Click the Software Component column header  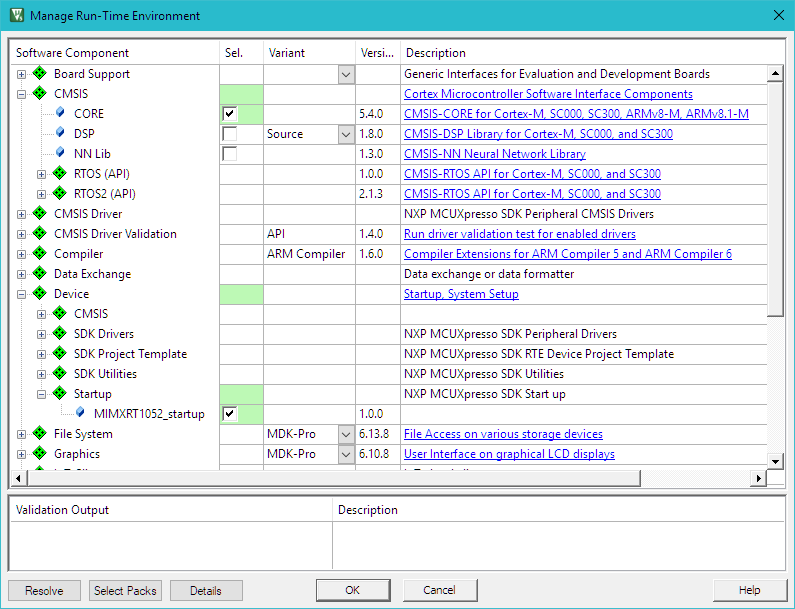115,53
